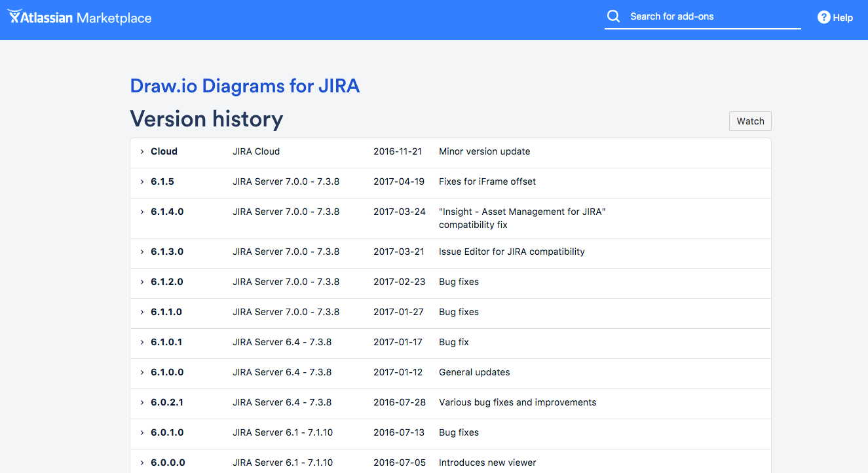Click the Atlassian Marketplace logo

coord(79,18)
